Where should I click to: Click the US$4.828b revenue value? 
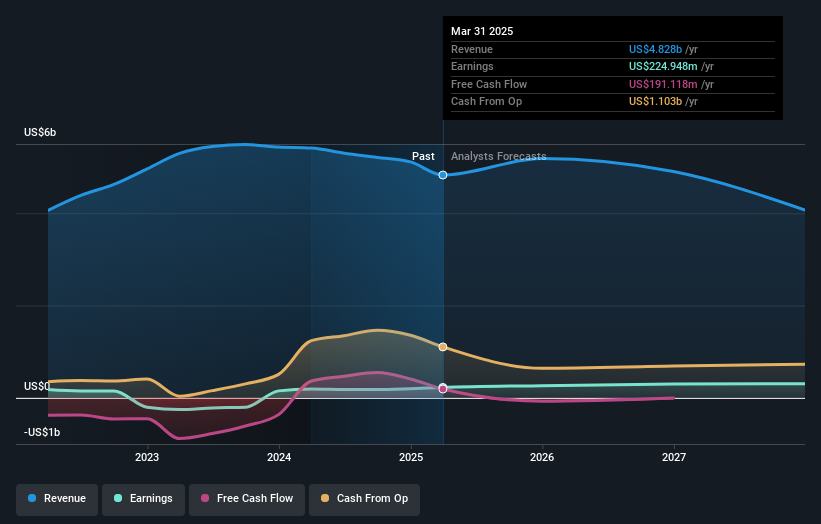click(655, 49)
